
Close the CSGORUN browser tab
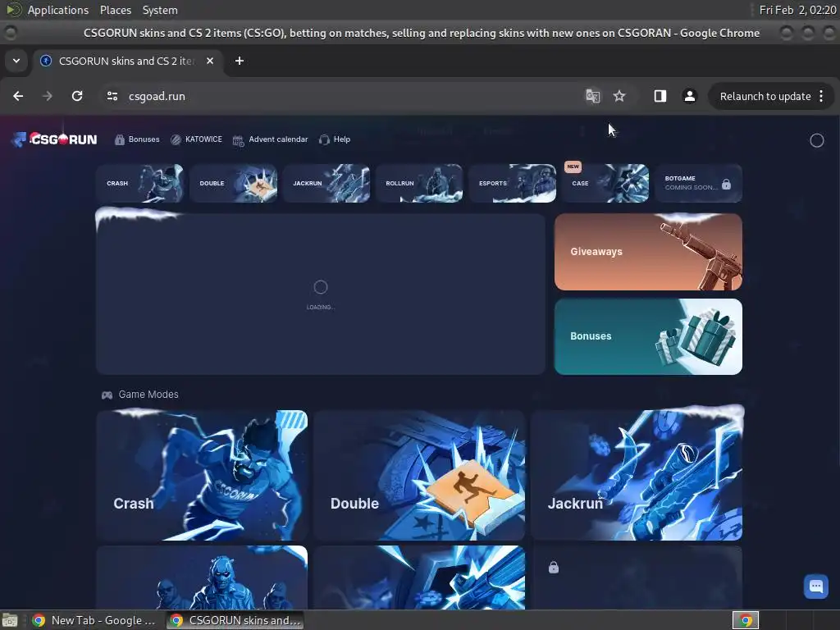(210, 61)
